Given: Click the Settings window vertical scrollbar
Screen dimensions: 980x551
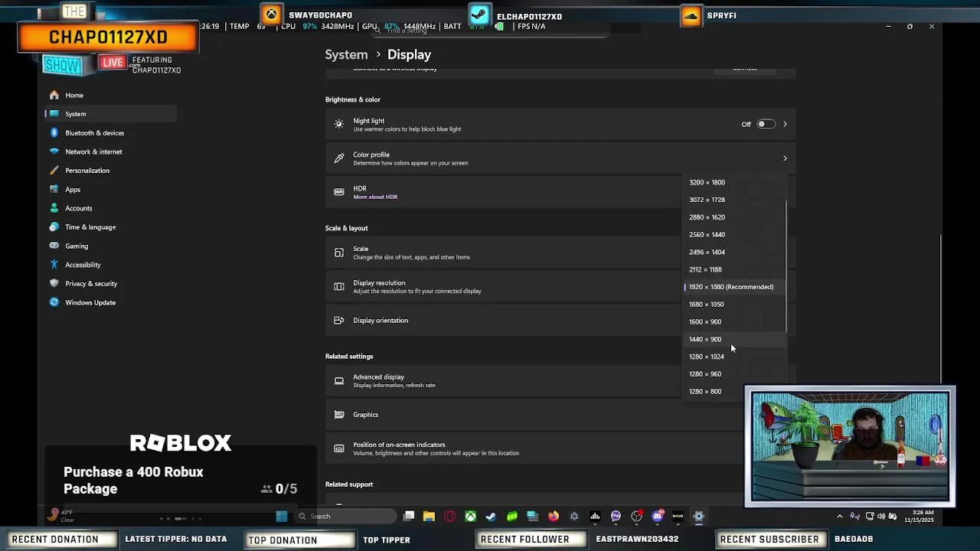Looking at the screenshot, I should point(941,308).
